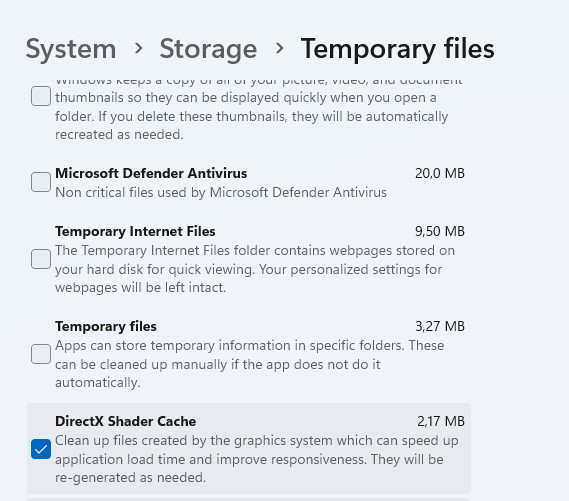Tick the Temporary Internet Files checkbox
The width and height of the screenshot is (569, 501).
pyautogui.click(x=41, y=259)
